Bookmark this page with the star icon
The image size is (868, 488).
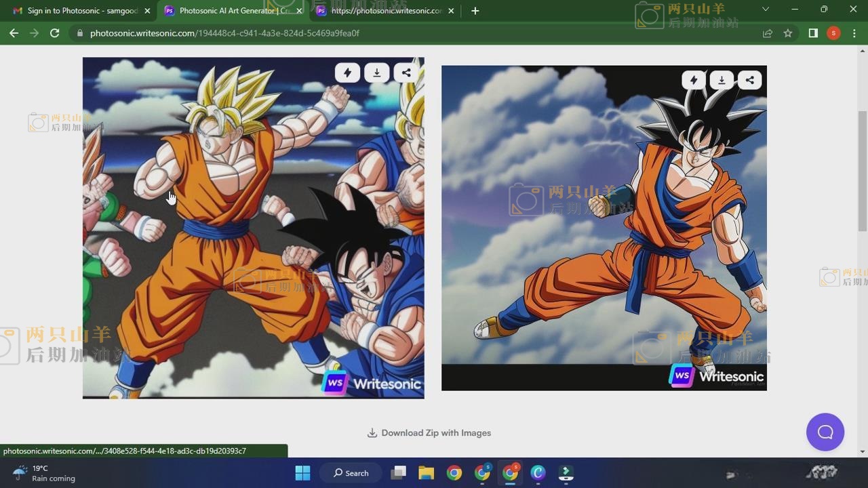tap(788, 33)
